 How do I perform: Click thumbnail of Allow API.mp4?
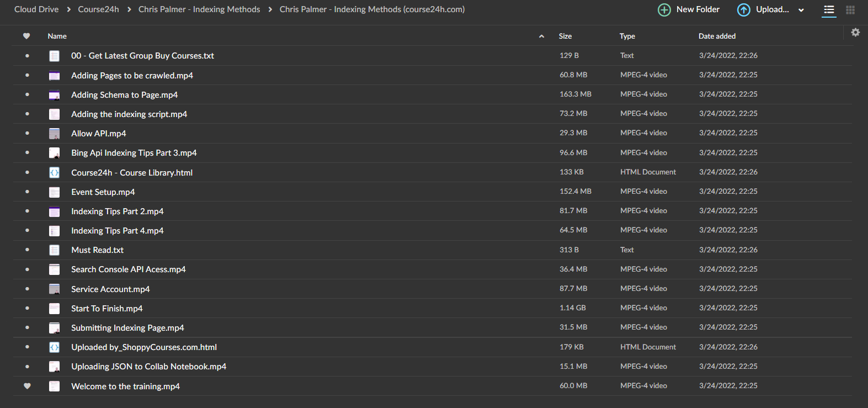click(x=54, y=134)
